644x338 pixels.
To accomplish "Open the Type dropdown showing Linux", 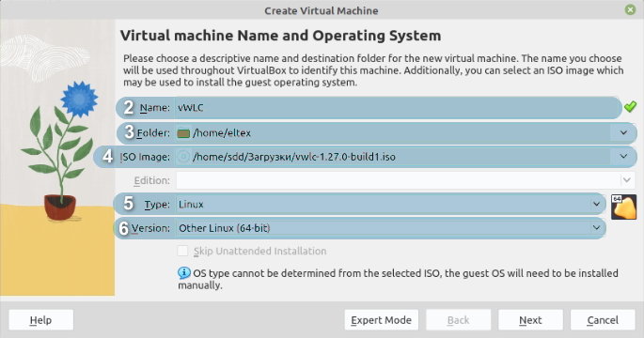I will (390, 205).
